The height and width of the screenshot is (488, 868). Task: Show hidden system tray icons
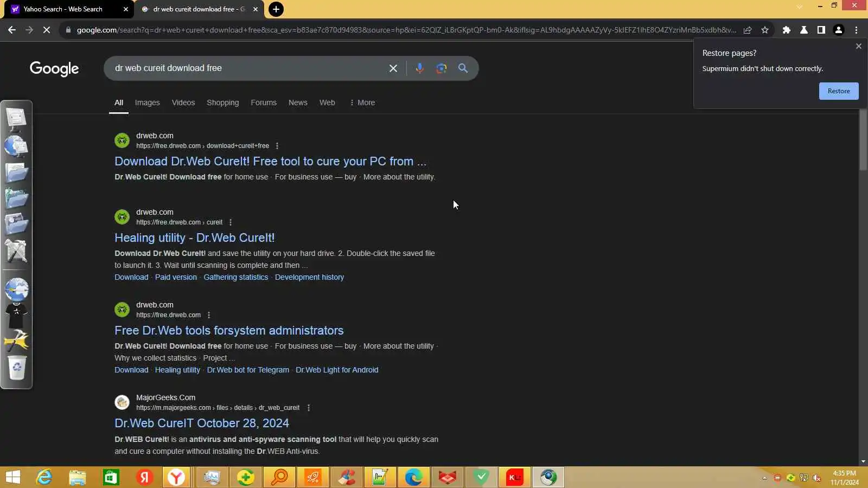coord(764,478)
